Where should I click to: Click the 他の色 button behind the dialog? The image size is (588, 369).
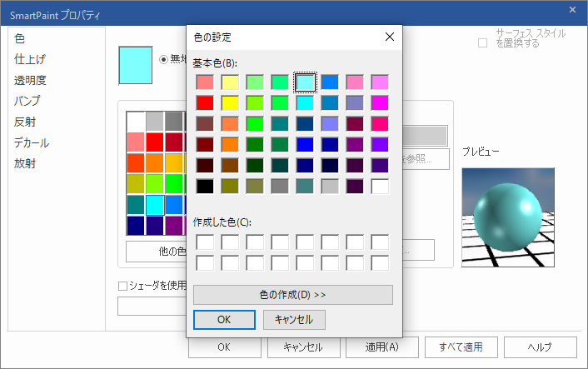[x=157, y=252]
